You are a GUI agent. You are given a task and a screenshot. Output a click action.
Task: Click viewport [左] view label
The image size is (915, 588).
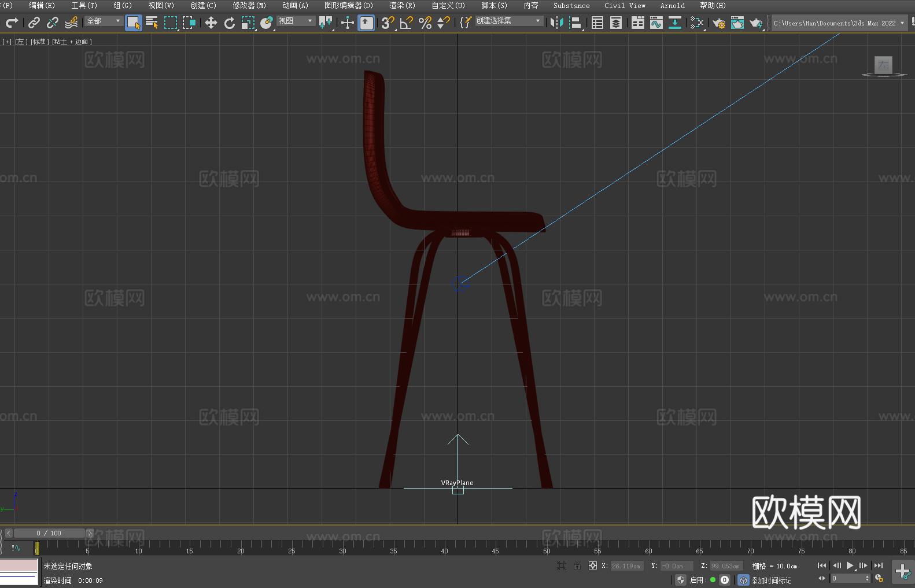click(21, 42)
